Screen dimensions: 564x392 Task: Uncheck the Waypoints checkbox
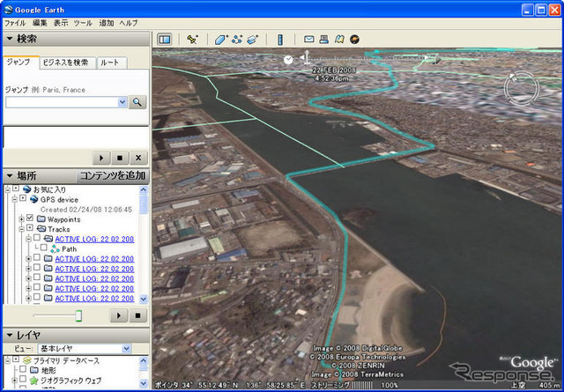pyautogui.click(x=30, y=218)
